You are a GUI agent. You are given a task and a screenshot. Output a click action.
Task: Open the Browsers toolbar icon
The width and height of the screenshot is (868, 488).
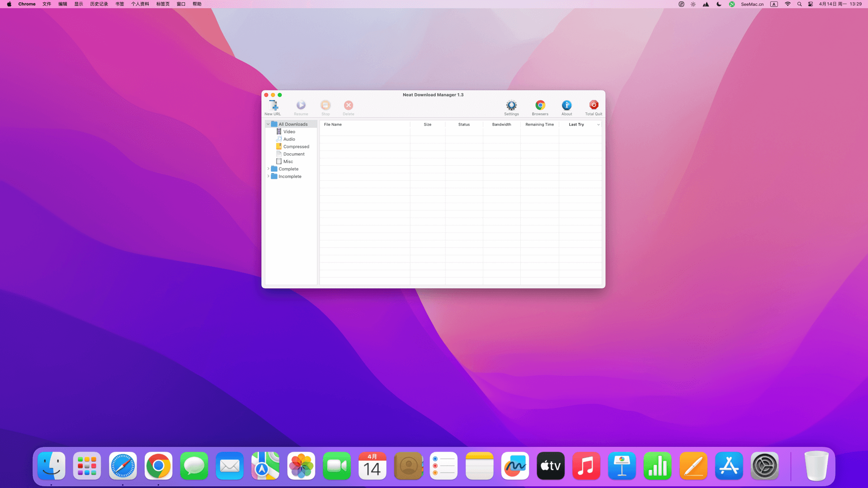tap(540, 105)
